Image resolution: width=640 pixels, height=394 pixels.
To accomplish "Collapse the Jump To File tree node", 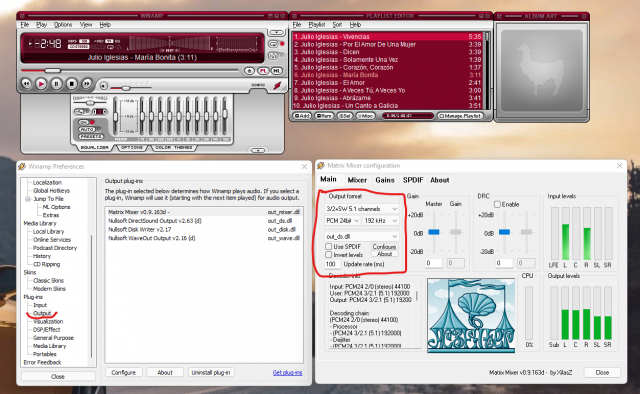I will [28, 199].
